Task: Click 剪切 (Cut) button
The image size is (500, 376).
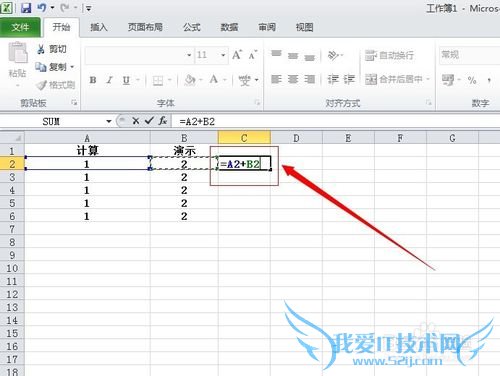Action: [52, 49]
